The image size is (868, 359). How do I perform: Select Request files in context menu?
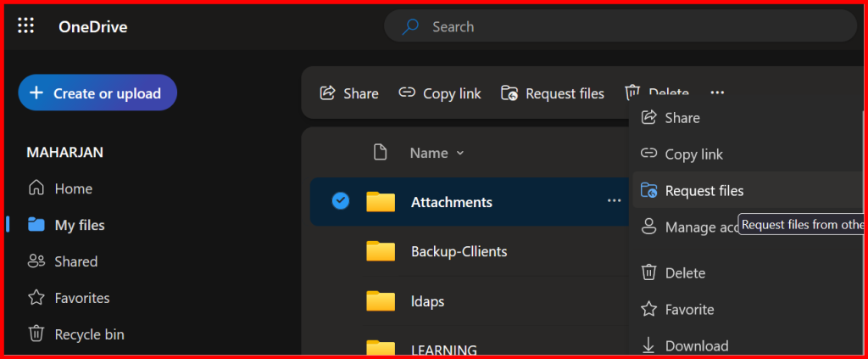(x=704, y=191)
